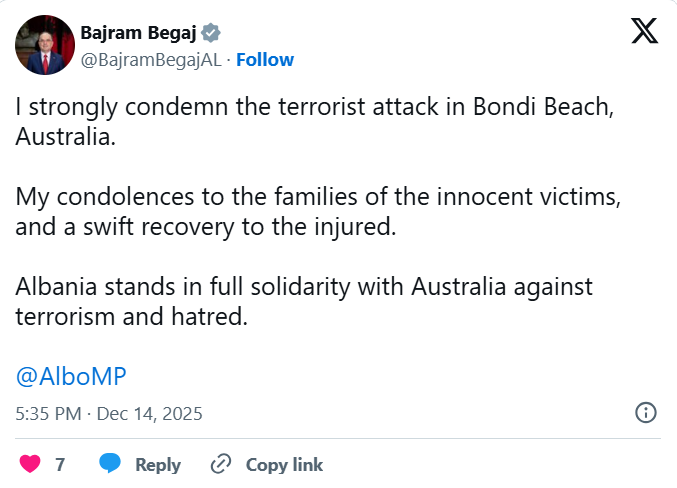
Task: Click the blue reply speech bubble icon
Action: pyautogui.click(x=111, y=464)
